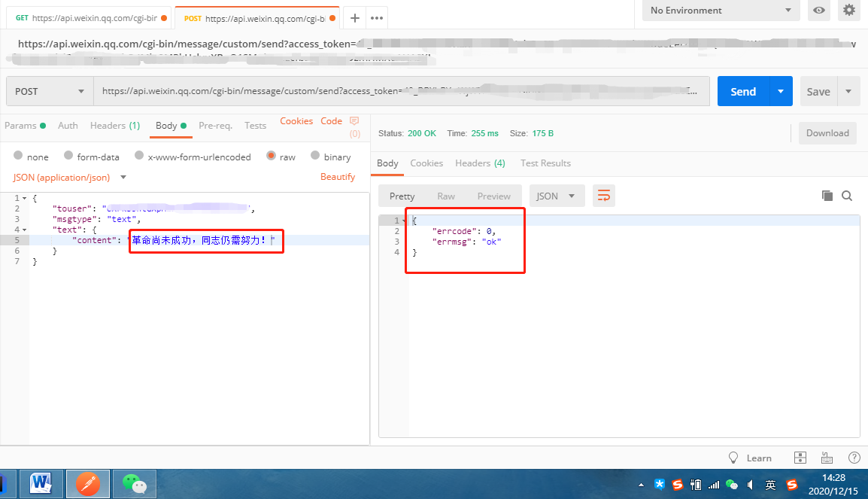The height and width of the screenshot is (499, 868).
Task: Copy response body to clipboard
Action: point(827,196)
